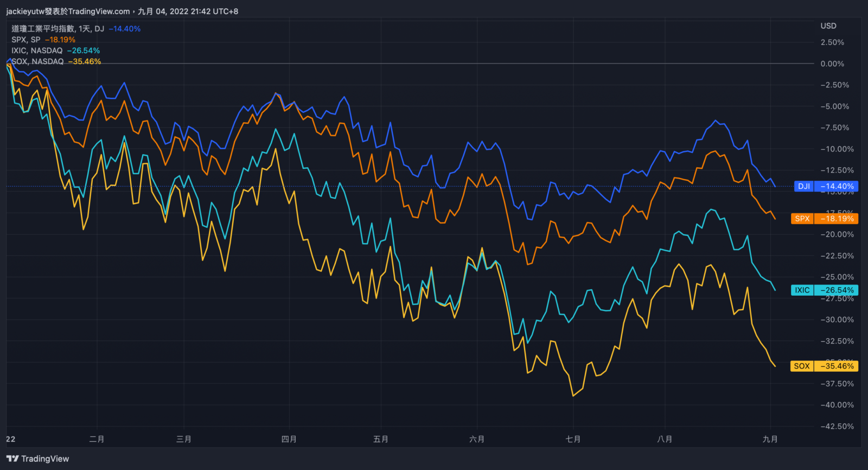Click the 道瓊工業平均指數 legend title
This screenshot has width=868, height=470.
[x=43, y=29]
